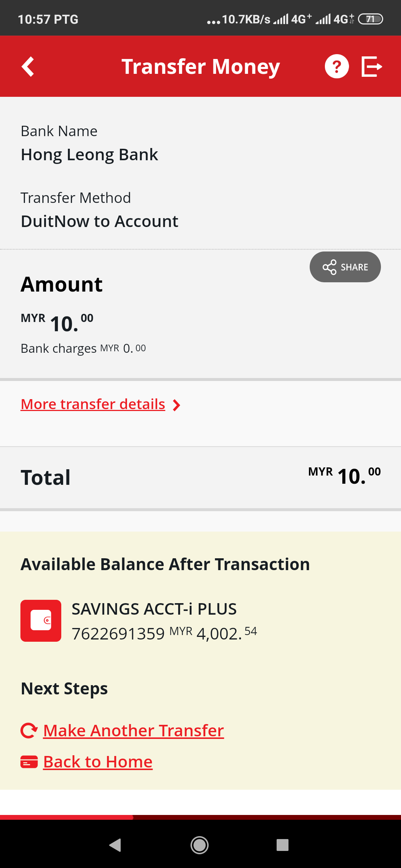Open the help question mark icon
401x868 pixels.
point(336,67)
